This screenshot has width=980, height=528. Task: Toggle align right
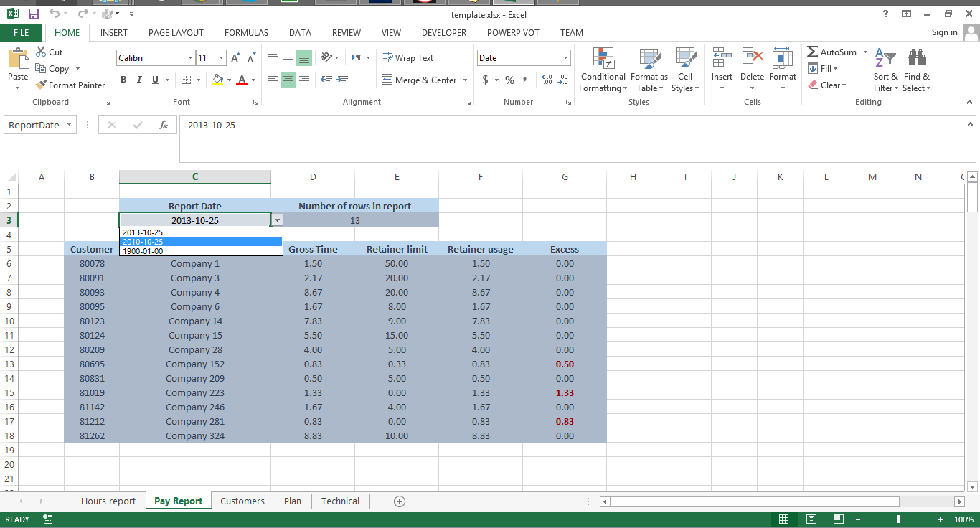304,80
